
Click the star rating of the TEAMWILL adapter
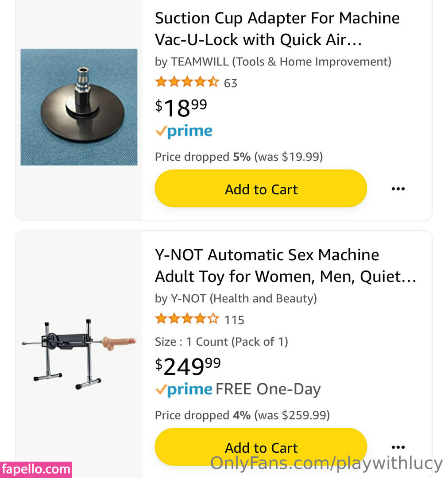tap(187, 82)
